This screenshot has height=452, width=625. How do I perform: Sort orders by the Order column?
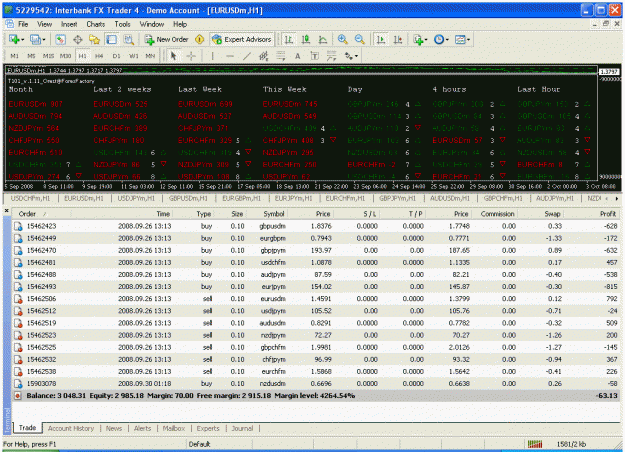click(28, 214)
